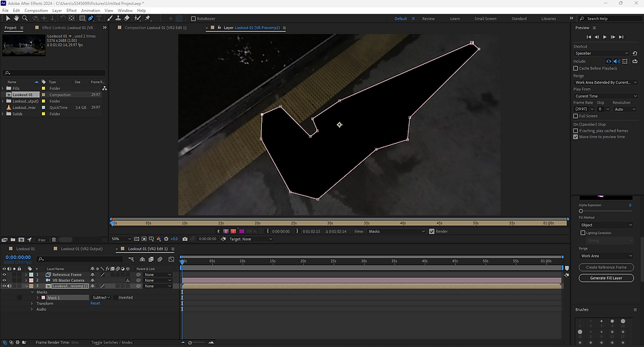This screenshot has height=347, width=644.
Task: Enable Full Screen checkbox in Preview
Action: 576,116
